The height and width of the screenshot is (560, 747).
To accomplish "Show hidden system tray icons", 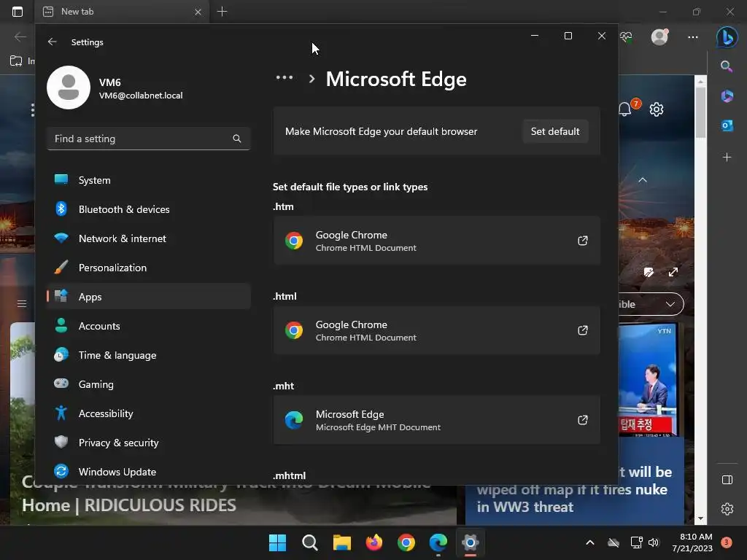I will [x=589, y=542].
